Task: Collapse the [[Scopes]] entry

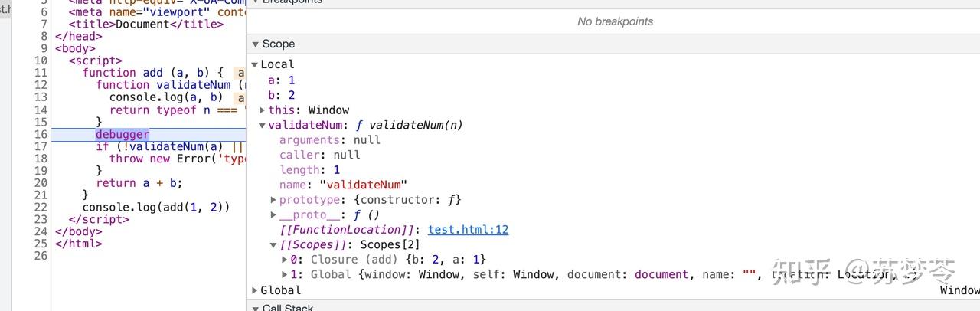Action: (273, 245)
